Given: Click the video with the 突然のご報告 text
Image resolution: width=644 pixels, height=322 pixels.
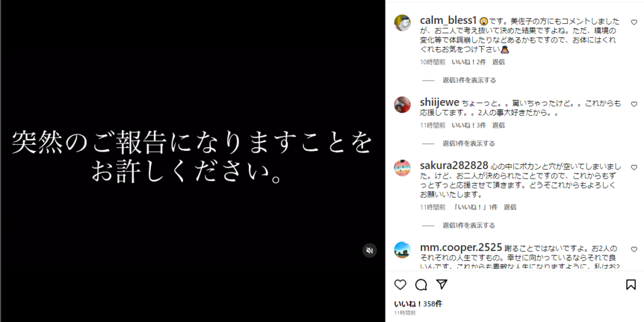Looking at the screenshot, I should pyautogui.click(x=192, y=161).
